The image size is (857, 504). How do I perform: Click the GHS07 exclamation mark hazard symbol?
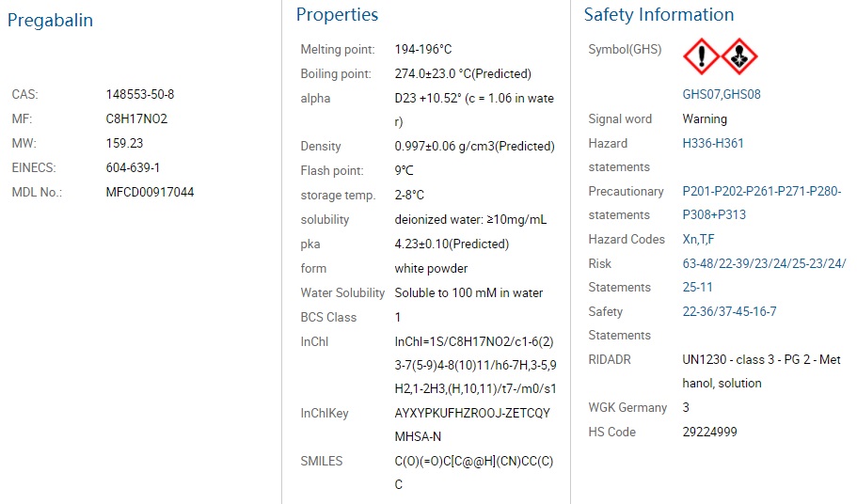(701, 56)
